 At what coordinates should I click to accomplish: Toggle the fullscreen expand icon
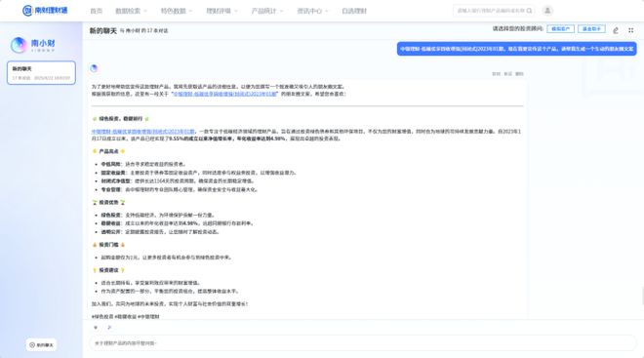(x=631, y=30)
